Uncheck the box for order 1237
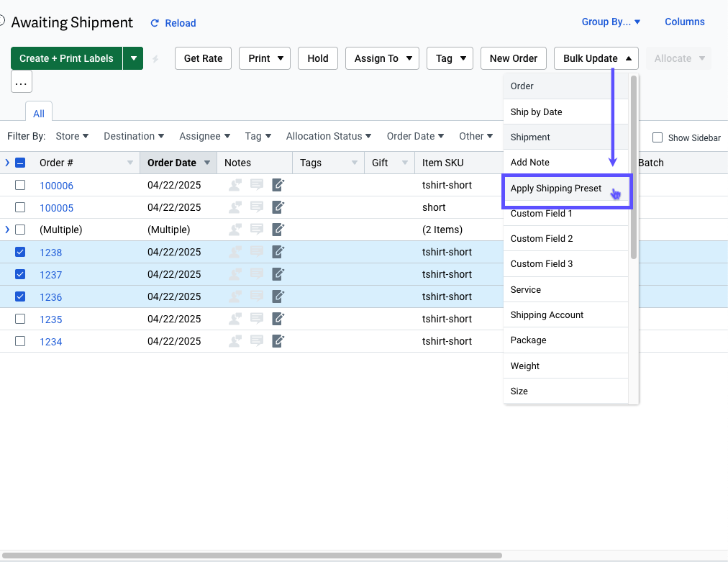 pyautogui.click(x=20, y=274)
